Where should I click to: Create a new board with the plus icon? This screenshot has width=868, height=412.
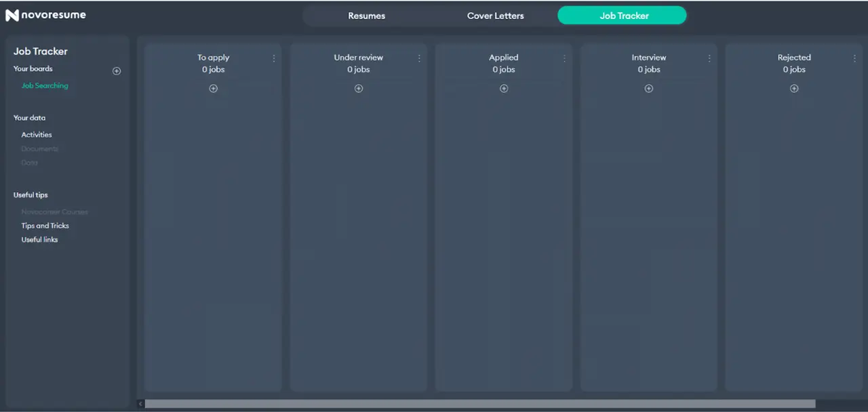tap(116, 70)
